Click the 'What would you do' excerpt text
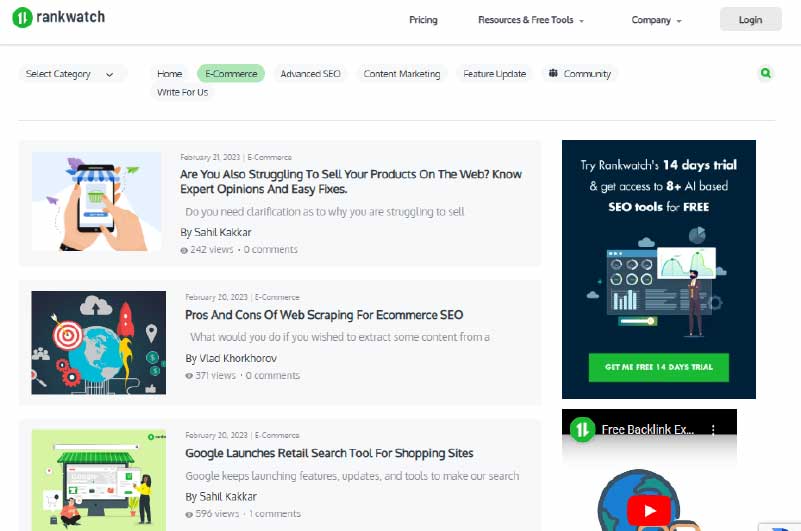The height and width of the screenshot is (531, 801). (x=340, y=337)
